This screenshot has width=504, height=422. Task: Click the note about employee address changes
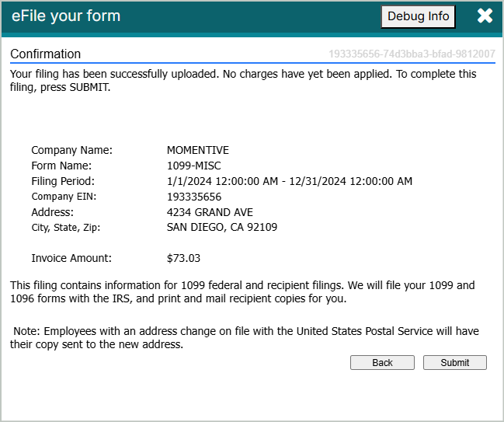coord(245,337)
